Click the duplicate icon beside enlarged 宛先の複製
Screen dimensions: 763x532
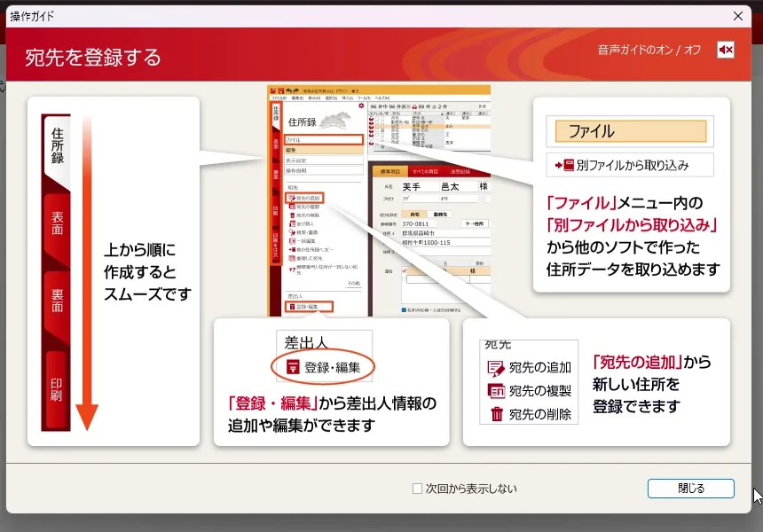click(496, 391)
